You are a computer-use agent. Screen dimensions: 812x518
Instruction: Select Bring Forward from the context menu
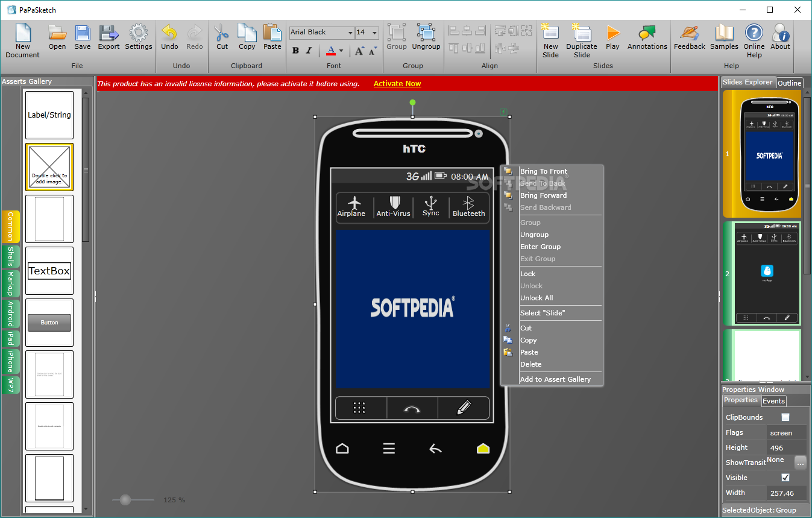pos(543,195)
